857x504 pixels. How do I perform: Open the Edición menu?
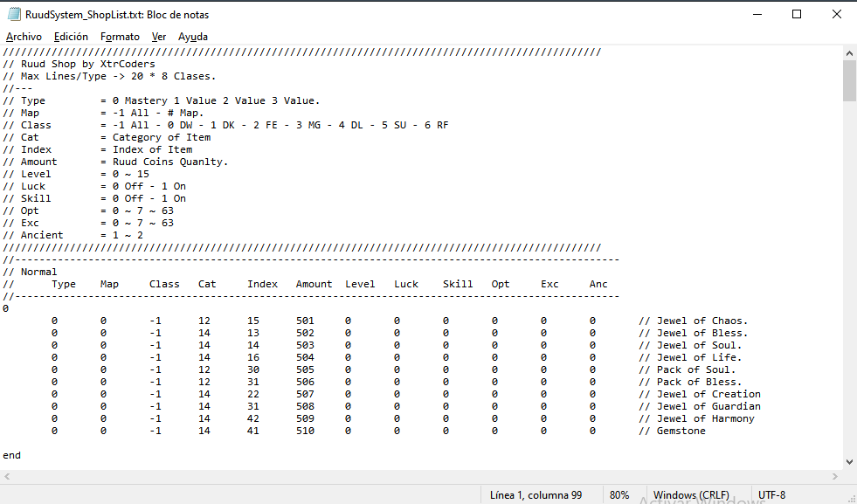click(71, 37)
